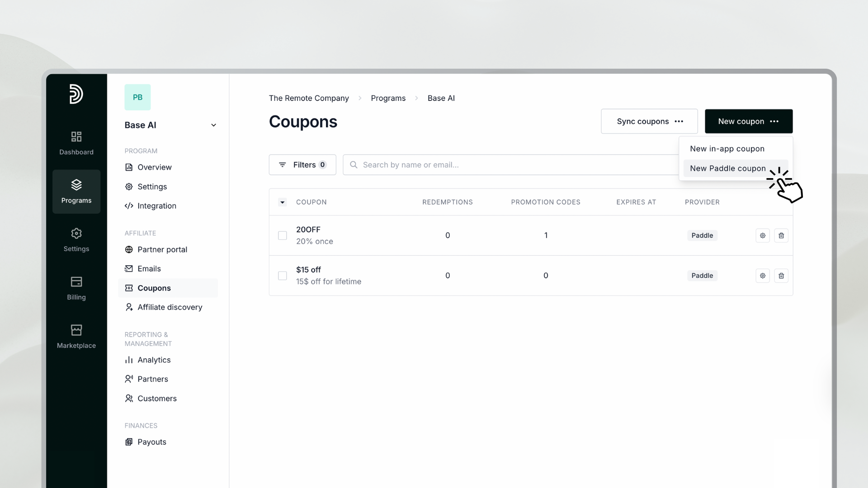Choose New in-app coupon option
This screenshot has height=488, width=868.
[x=727, y=149]
